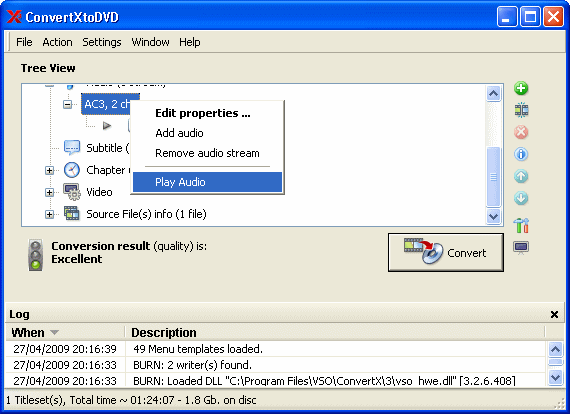Open the Settings menu
This screenshot has height=414, width=570.
(x=102, y=42)
